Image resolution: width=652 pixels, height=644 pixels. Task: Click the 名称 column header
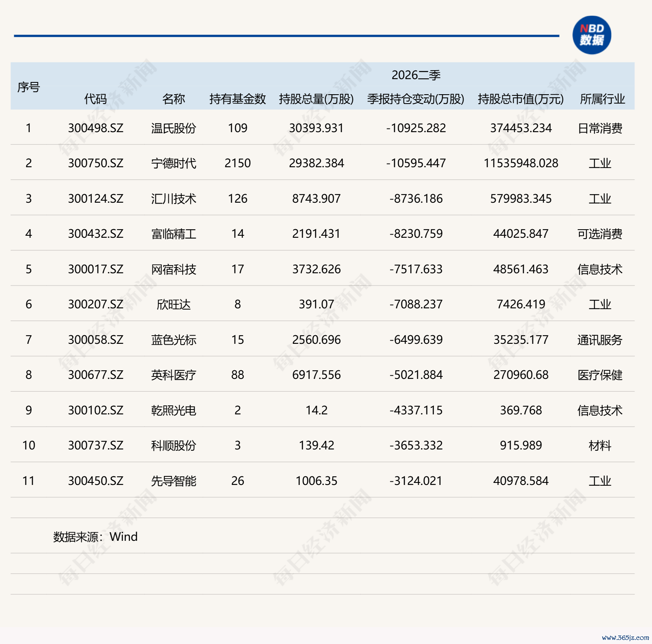pyautogui.click(x=174, y=99)
